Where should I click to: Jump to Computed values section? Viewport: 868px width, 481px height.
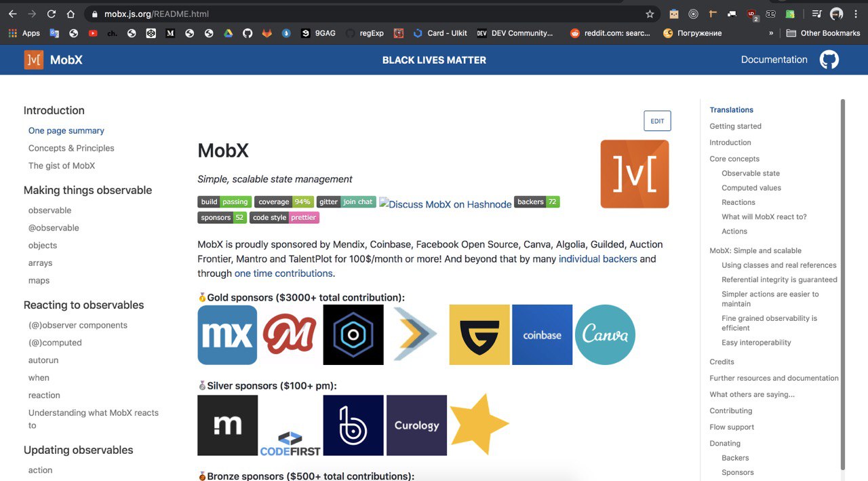pos(751,188)
